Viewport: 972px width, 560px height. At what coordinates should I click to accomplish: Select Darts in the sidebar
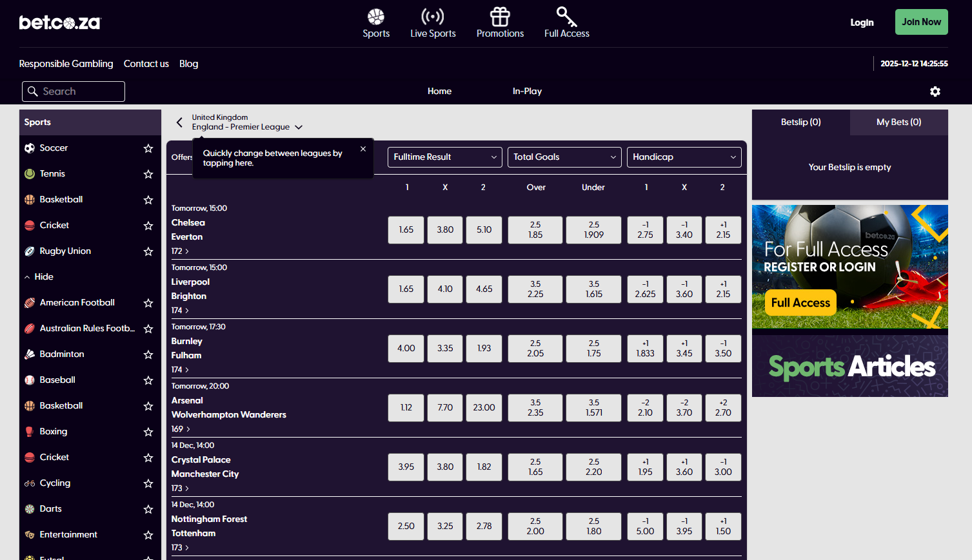click(48, 508)
